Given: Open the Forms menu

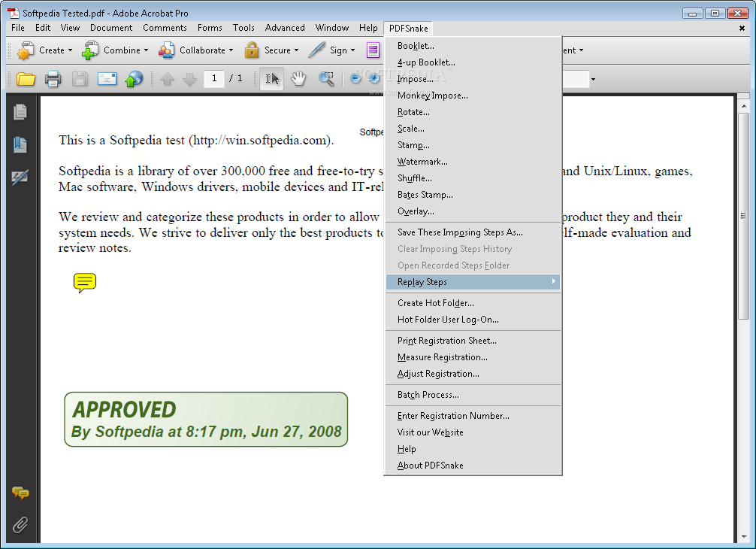Looking at the screenshot, I should point(210,28).
